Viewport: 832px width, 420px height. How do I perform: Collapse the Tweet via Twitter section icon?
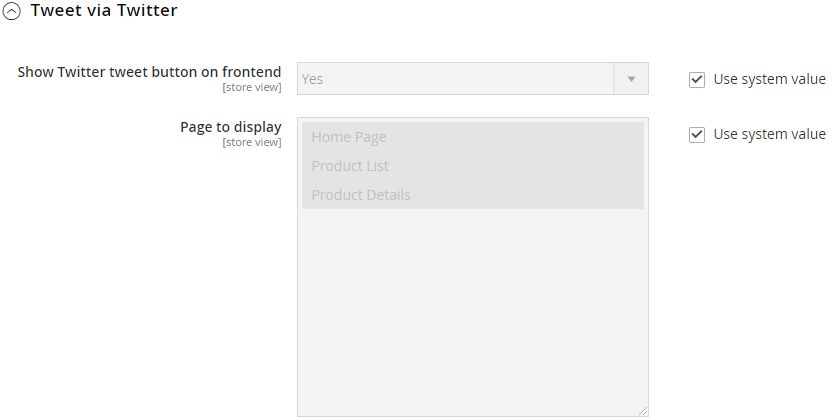tap(12, 13)
